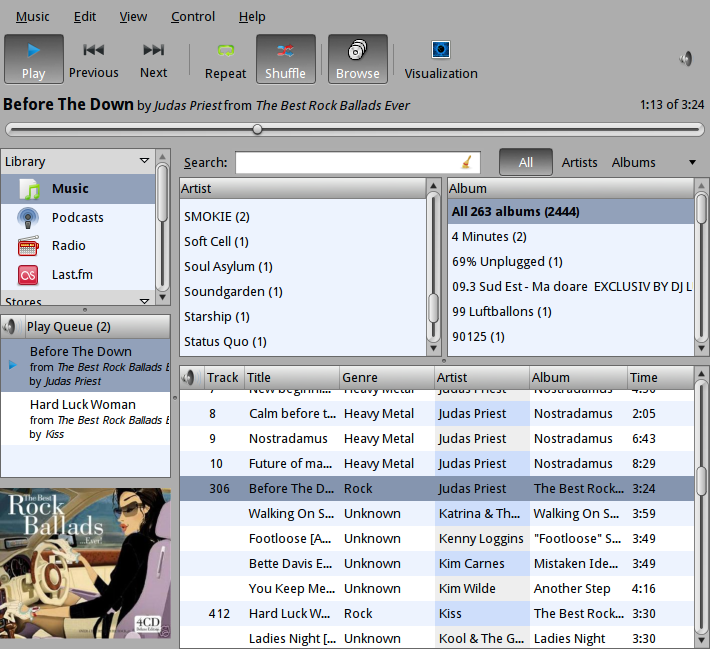Select Before The Down in Play Queue
This screenshot has width=710, height=649.
click(x=86, y=365)
